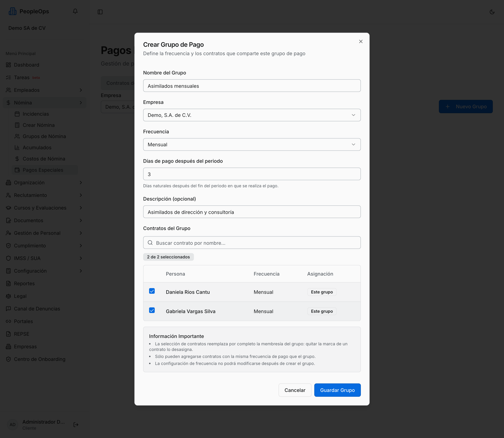Click Nuevo Grupo button behind dialog
The width and height of the screenshot is (504, 438).
466,107
